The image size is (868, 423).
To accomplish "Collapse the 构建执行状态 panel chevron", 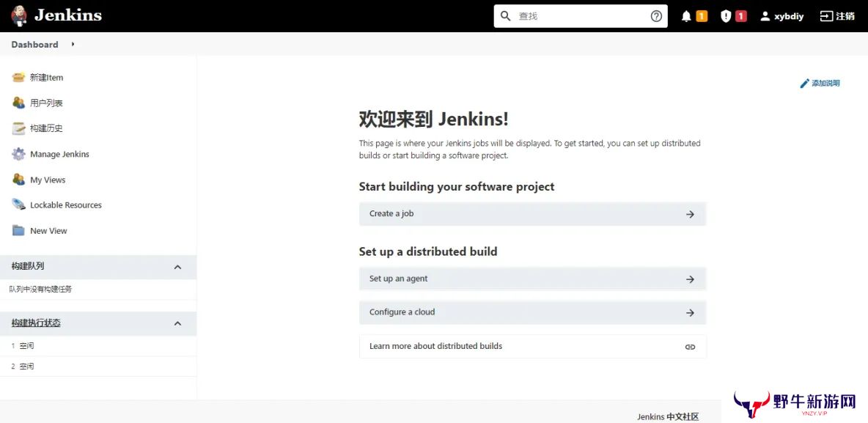I will coord(177,323).
